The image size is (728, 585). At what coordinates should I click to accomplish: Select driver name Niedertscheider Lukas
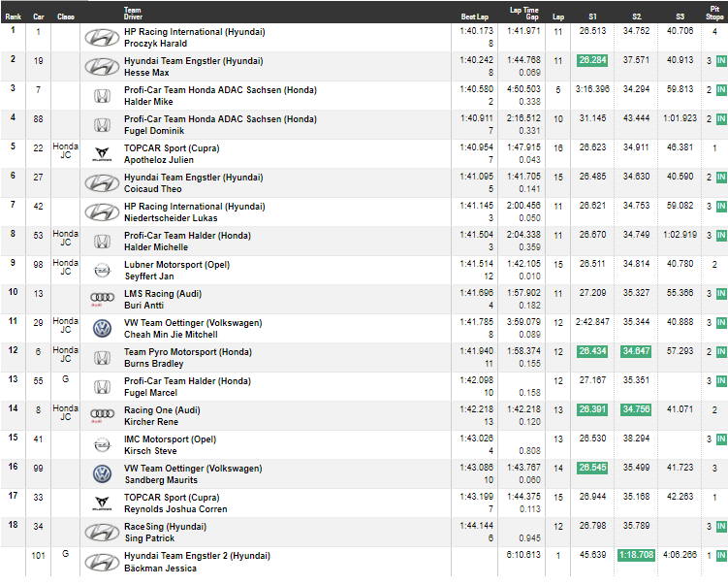point(171,218)
